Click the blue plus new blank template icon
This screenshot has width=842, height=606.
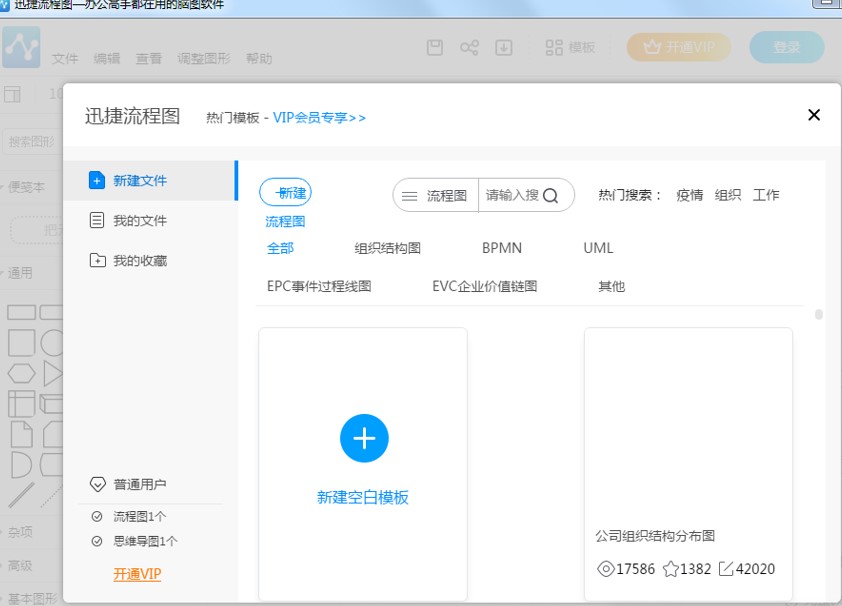[x=364, y=438]
